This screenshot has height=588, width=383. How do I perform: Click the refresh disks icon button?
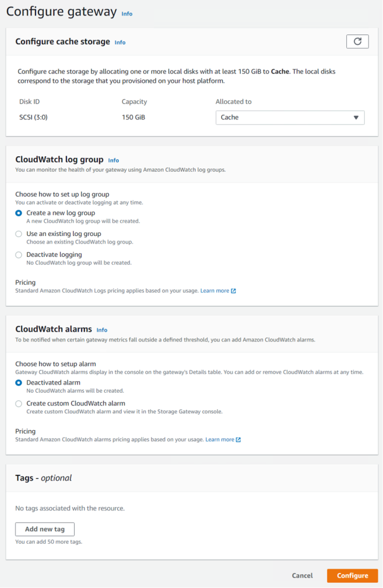pyautogui.click(x=357, y=41)
